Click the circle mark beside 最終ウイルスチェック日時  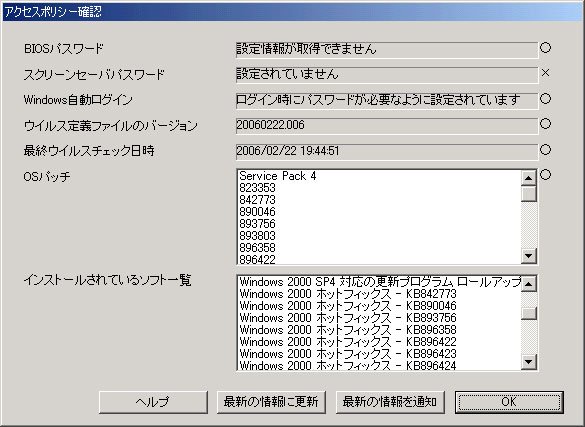[545, 150]
